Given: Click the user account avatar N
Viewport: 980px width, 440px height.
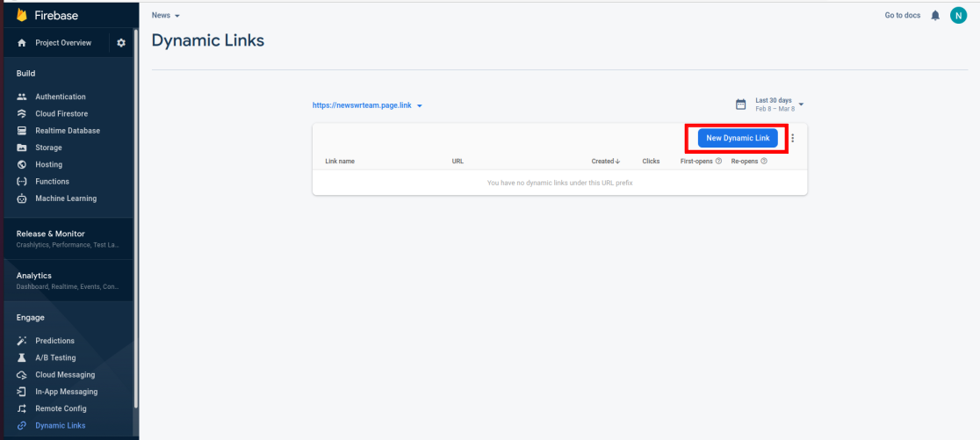Looking at the screenshot, I should click(x=958, y=16).
